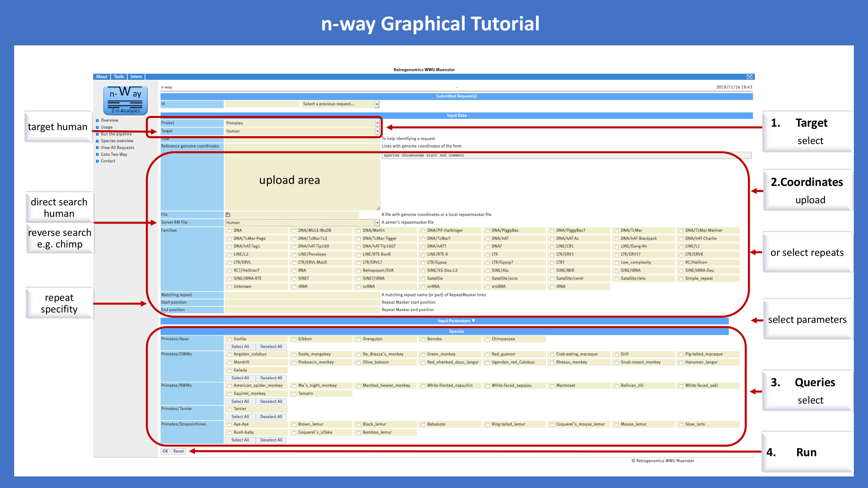868x488 pixels.
Task: Check the LTR/ERVK family checkbox
Action: coord(681,255)
